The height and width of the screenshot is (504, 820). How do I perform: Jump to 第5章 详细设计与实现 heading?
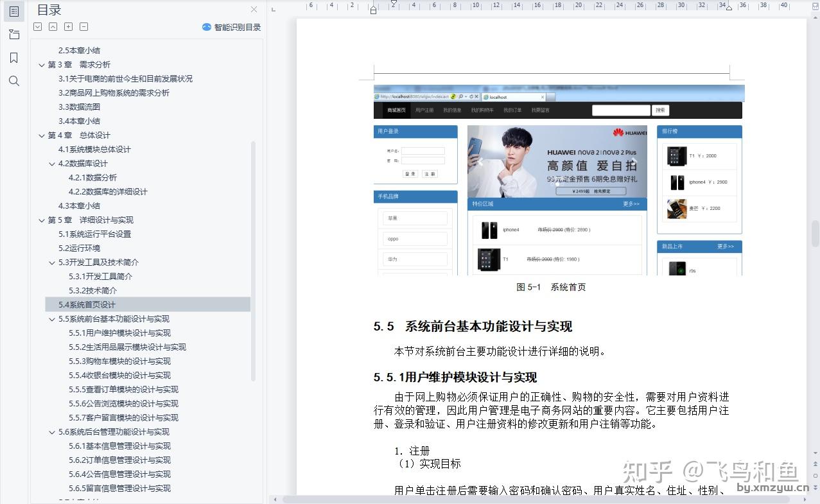pyautogui.click(x=91, y=220)
